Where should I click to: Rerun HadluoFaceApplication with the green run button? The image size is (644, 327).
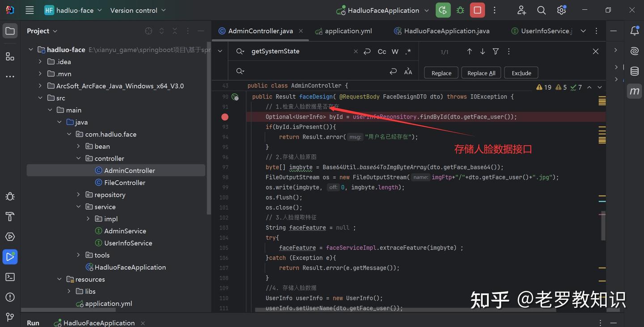pyautogui.click(x=443, y=10)
